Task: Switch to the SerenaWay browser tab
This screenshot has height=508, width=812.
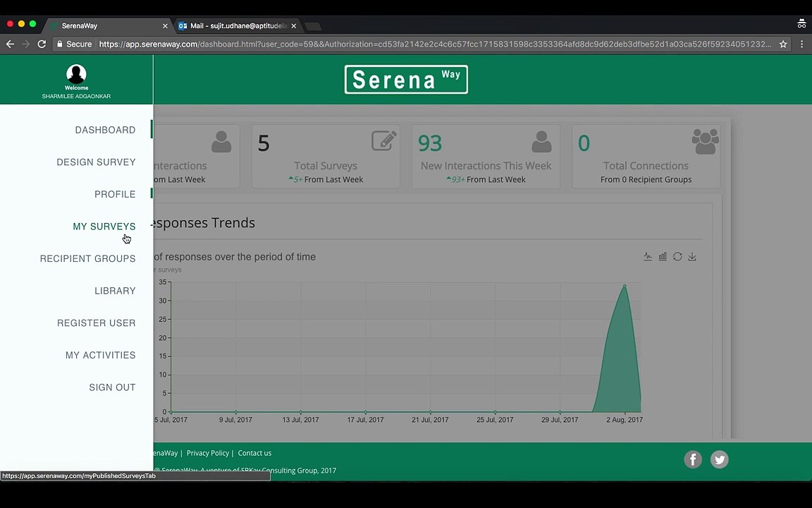Action: coord(109,25)
